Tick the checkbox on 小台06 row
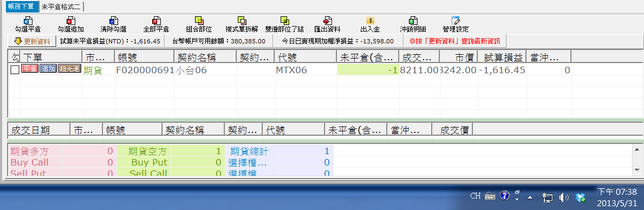 [x=15, y=70]
